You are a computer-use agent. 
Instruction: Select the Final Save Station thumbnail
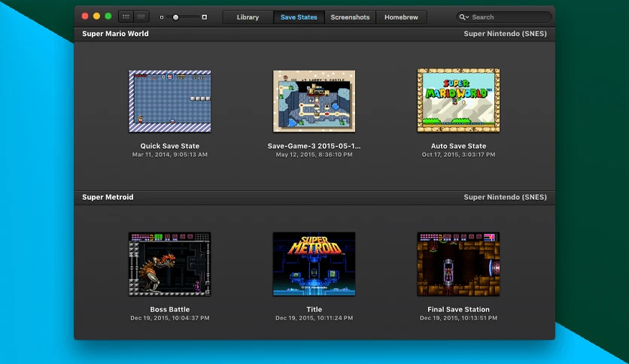point(458,264)
